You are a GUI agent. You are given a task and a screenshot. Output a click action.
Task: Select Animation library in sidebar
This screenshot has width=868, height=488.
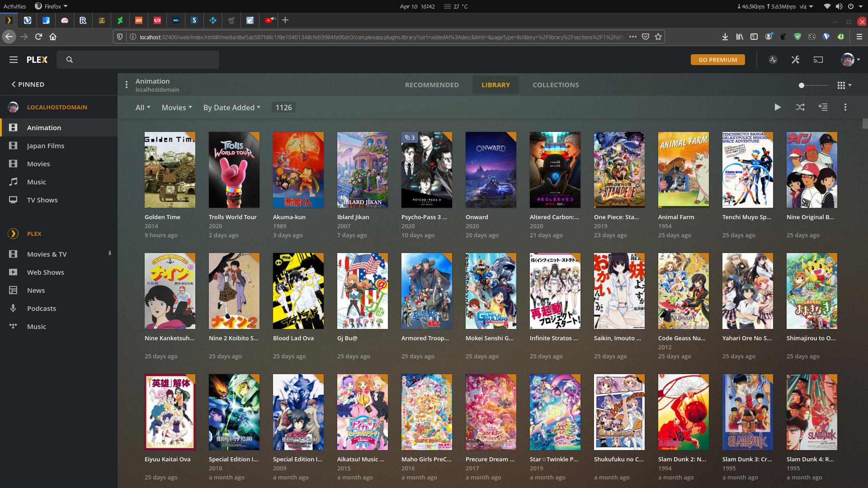pyautogui.click(x=59, y=127)
